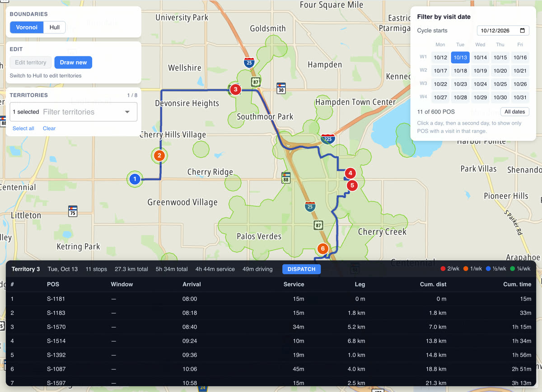
Task: Select red route stop marker 4
Action: point(350,173)
